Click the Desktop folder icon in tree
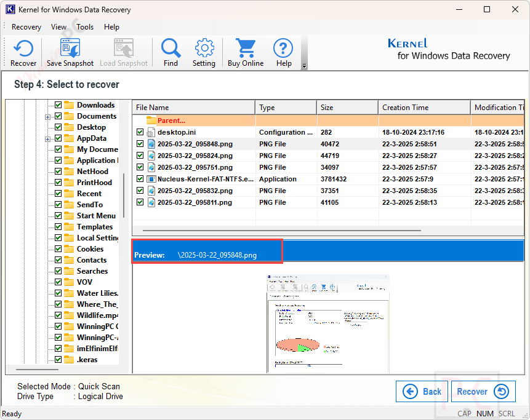The width and height of the screenshot is (530, 420). pyautogui.click(x=69, y=127)
